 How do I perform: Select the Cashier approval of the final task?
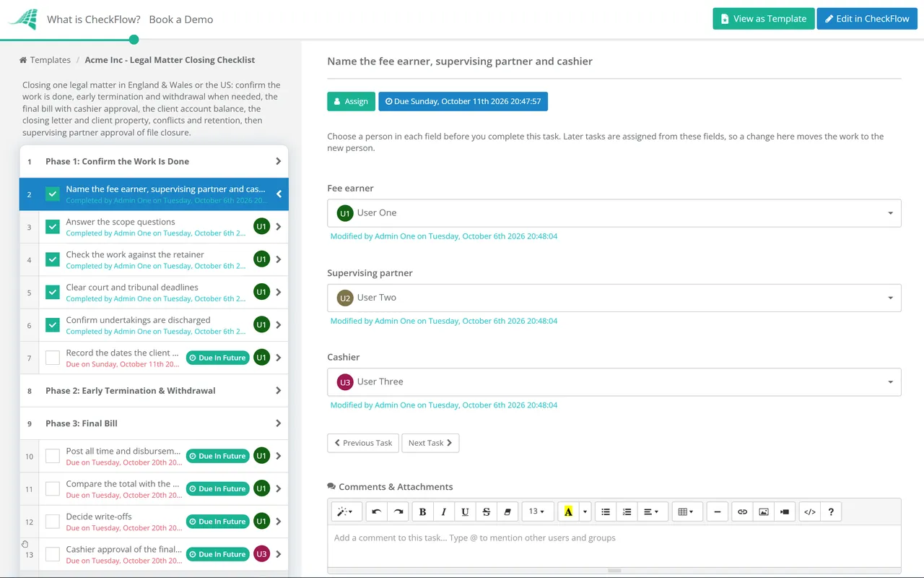coord(154,554)
